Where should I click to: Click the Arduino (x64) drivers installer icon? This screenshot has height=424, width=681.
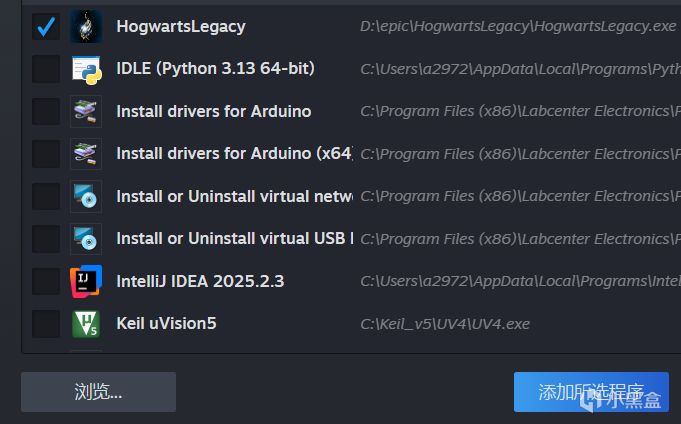click(86, 154)
